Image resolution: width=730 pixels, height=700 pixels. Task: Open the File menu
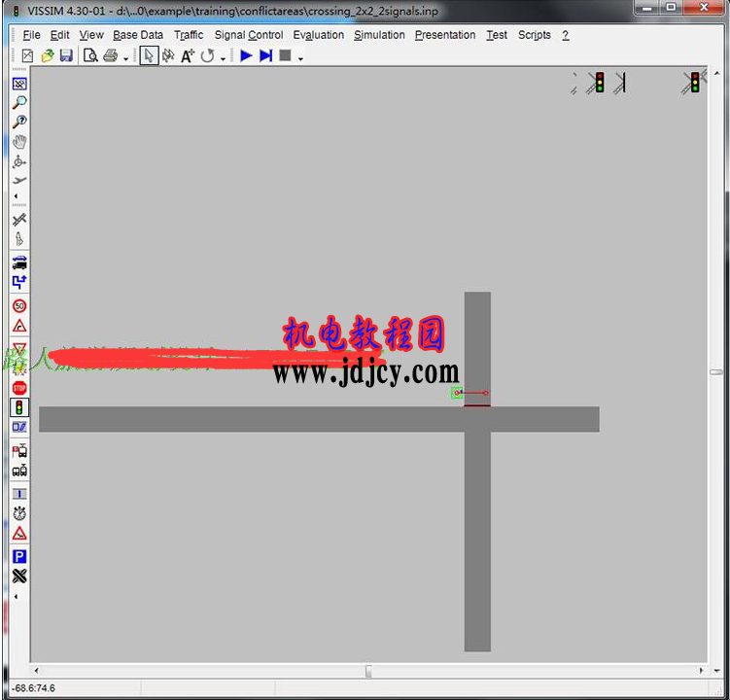[31, 35]
